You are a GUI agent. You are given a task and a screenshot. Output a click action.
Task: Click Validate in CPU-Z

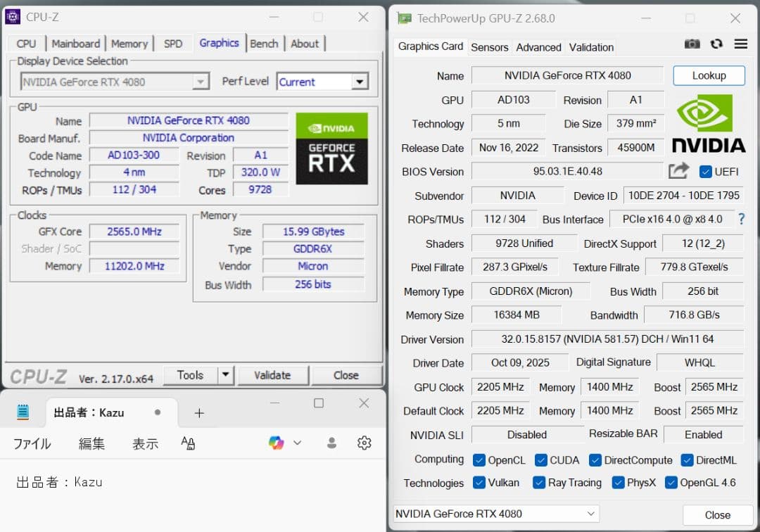click(273, 375)
